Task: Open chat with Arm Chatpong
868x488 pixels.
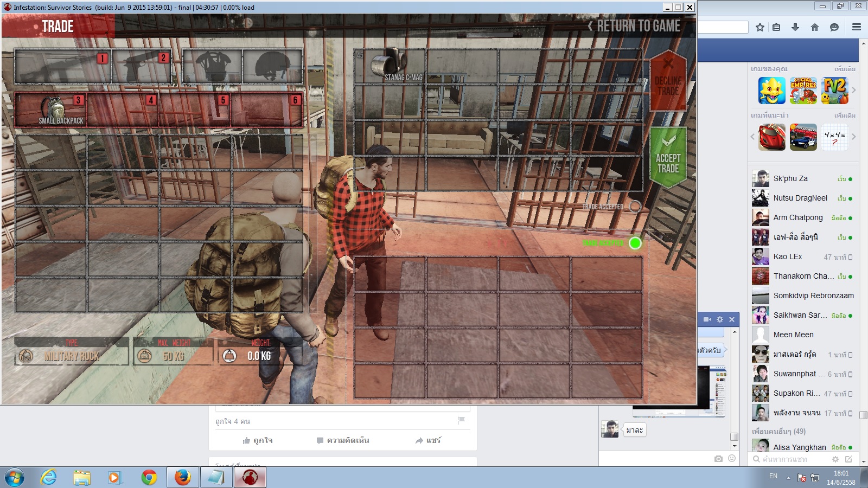Action: click(797, 217)
